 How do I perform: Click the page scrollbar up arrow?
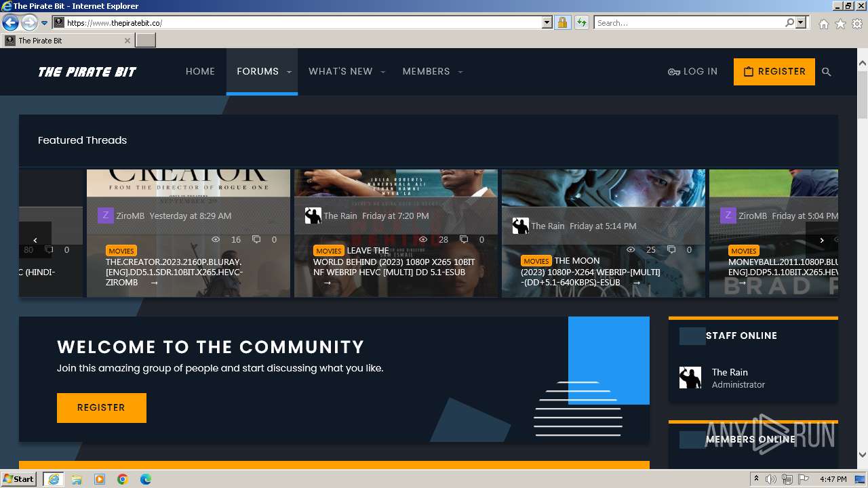coord(863,64)
